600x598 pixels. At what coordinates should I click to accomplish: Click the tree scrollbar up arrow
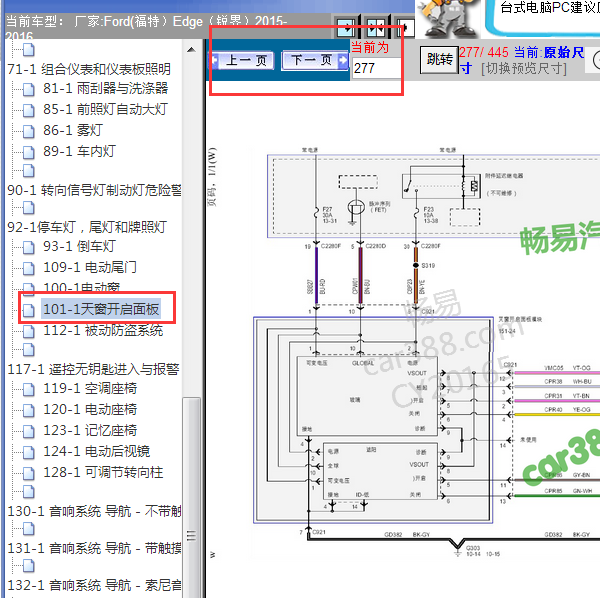pos(191,50)
